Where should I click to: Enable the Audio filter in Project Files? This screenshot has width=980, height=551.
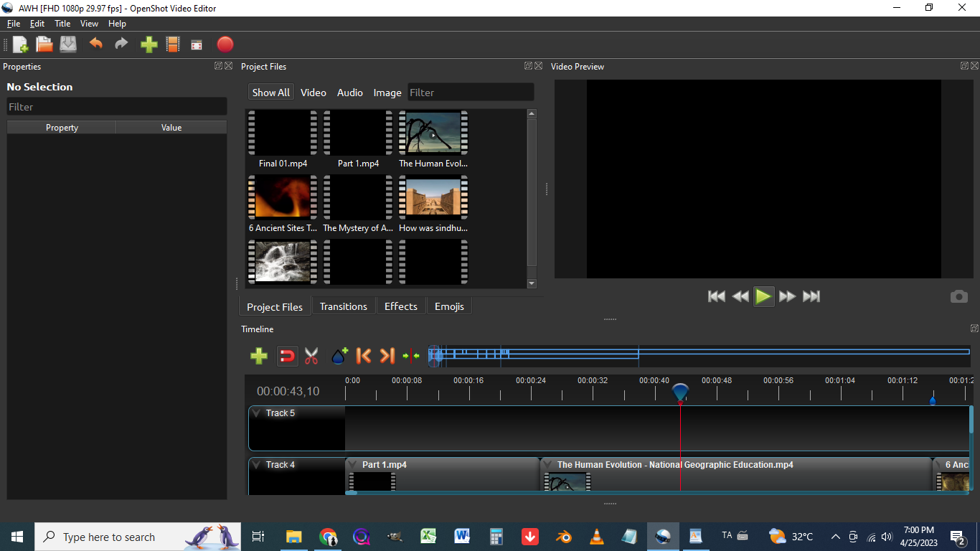point(349,92)
